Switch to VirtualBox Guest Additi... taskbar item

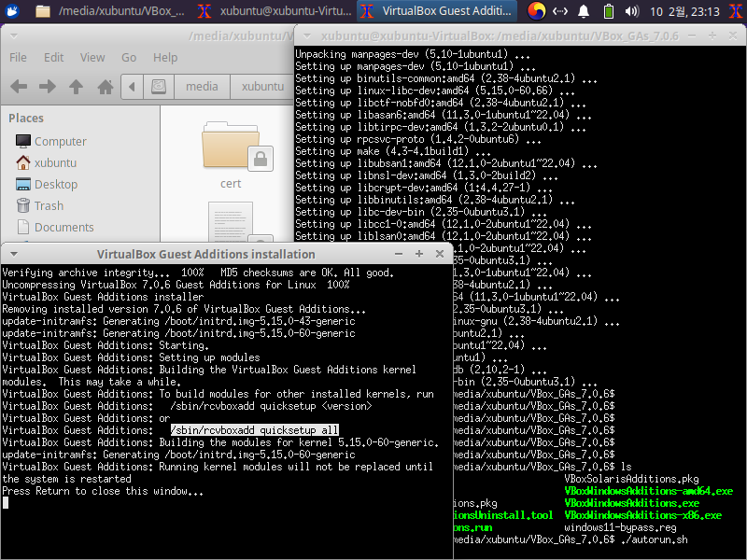437,11
